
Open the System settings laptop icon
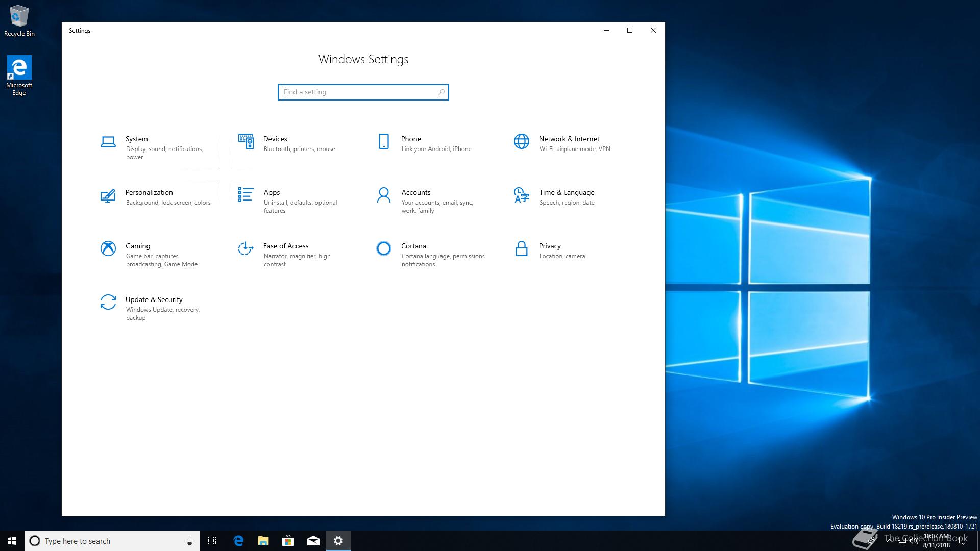coord(108,142)
